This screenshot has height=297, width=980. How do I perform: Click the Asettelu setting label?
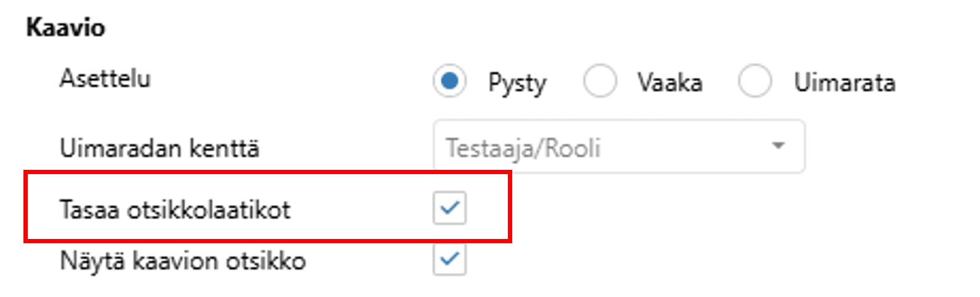point(105,79)
